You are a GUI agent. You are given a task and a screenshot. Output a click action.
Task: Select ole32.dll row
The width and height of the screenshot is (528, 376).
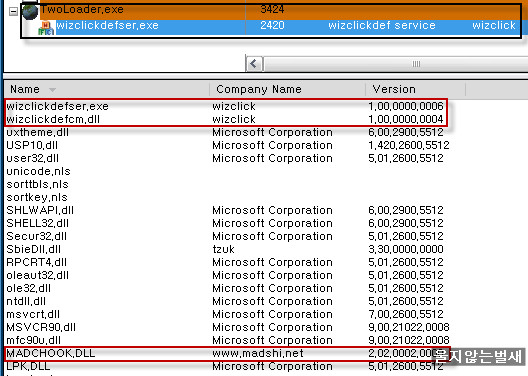(226, 288)
